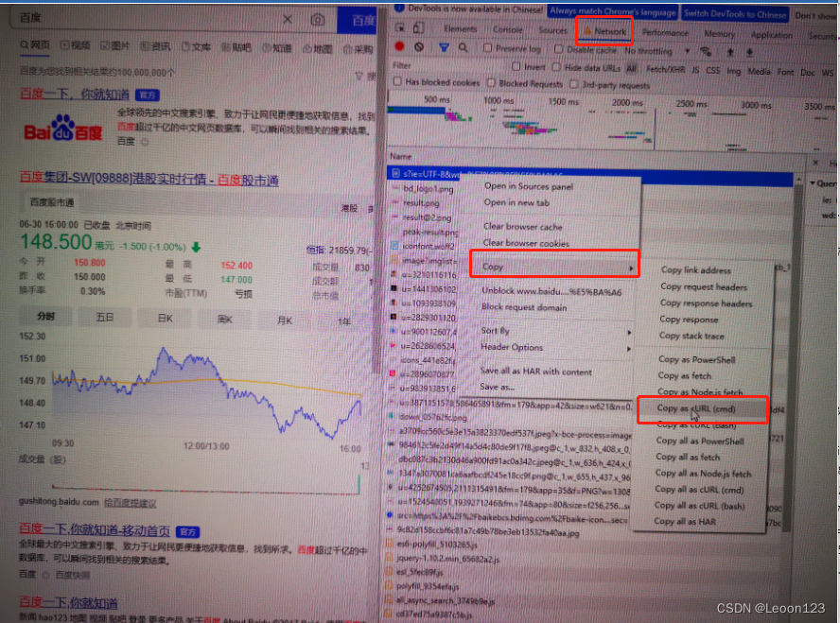
Task: Collapse the Query section triangle in details pane
Action: point(813,183)
